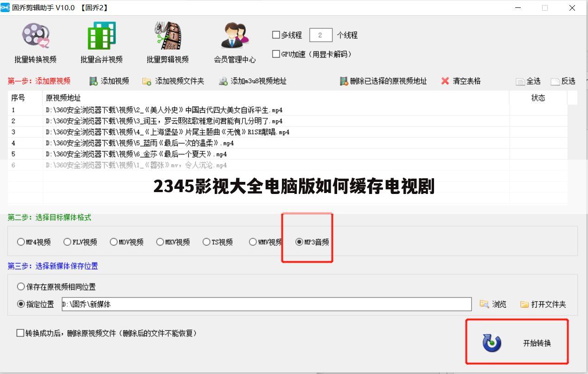Image resolution: width=588 pixels, height=374 pixels.
Task: Click 删除已选择的原视频地址
Action: coord(383,81)
